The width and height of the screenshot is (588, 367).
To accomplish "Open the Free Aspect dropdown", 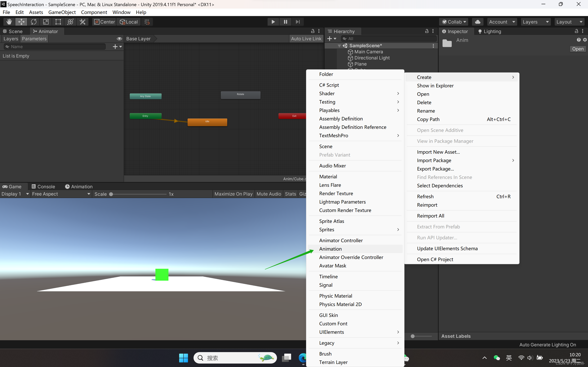I will pos(61,194).
